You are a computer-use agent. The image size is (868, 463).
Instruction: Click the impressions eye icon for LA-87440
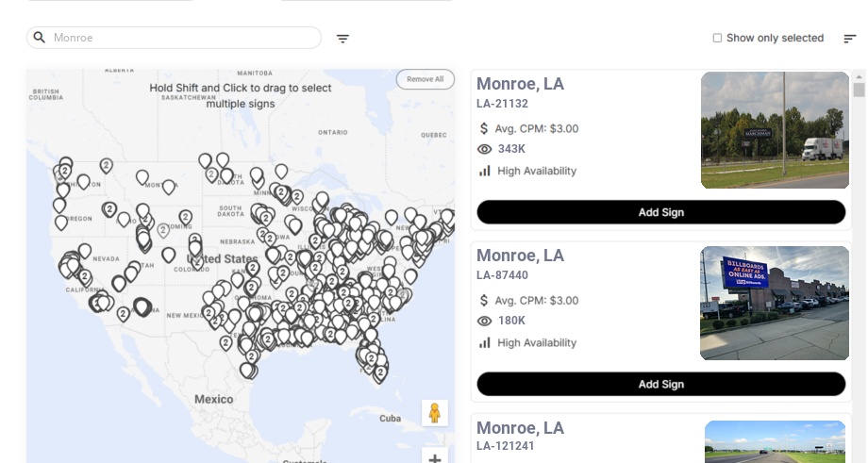(485, 321)
